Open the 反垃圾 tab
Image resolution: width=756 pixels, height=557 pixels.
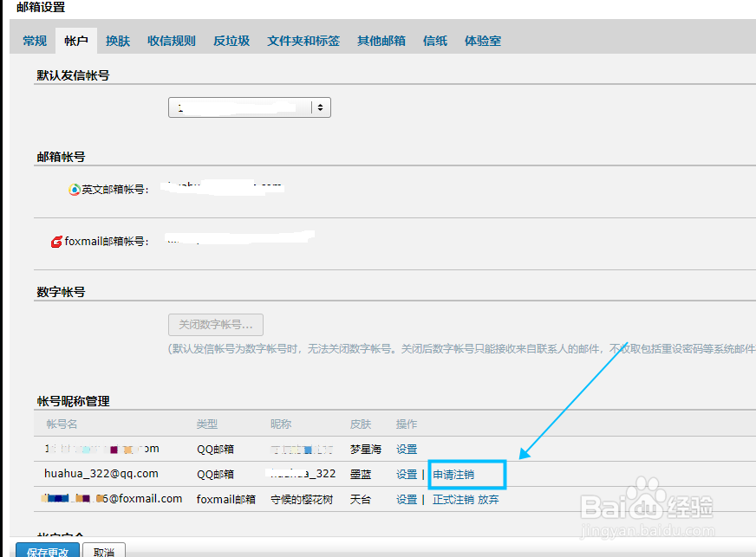click(231, 40)
